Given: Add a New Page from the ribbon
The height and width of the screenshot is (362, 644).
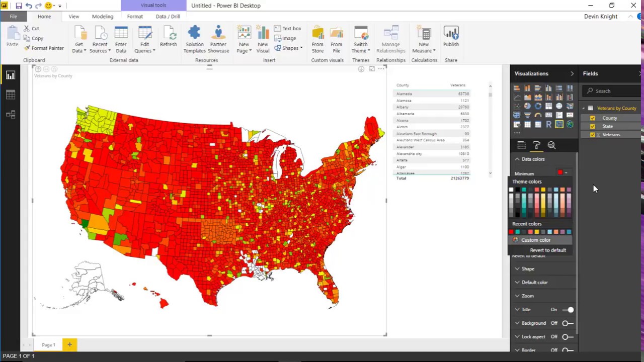Looking at the screenshot, I should (x=244, y=39).
